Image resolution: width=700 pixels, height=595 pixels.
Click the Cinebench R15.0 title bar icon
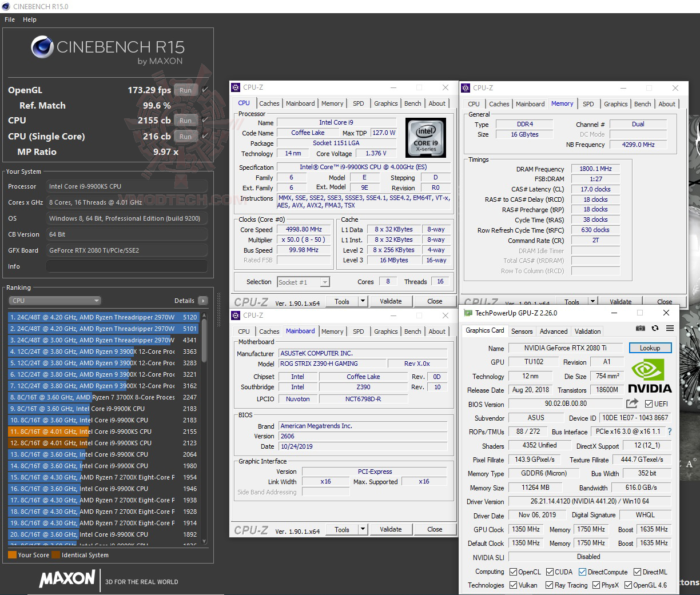[x=6, y=6]
